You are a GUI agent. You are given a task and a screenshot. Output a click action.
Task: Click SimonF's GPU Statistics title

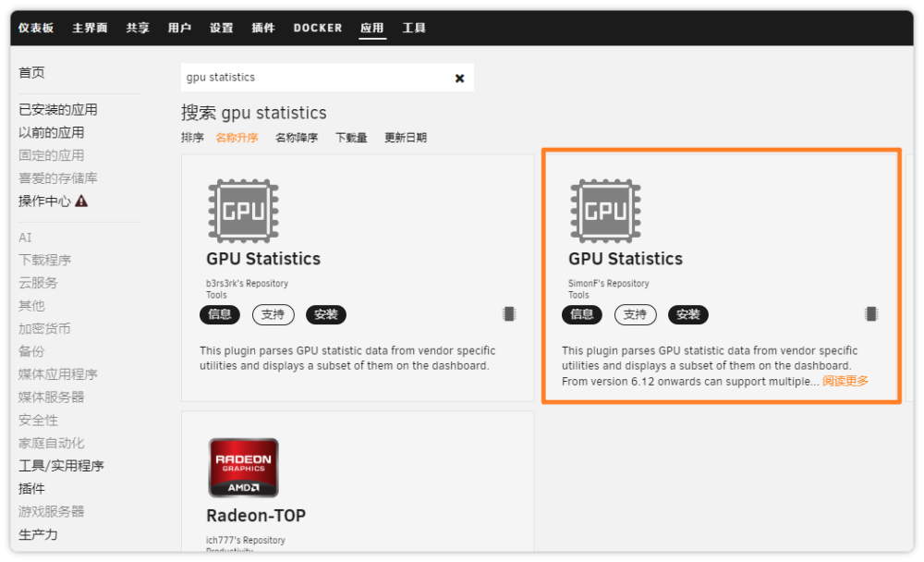click(626, 259)
